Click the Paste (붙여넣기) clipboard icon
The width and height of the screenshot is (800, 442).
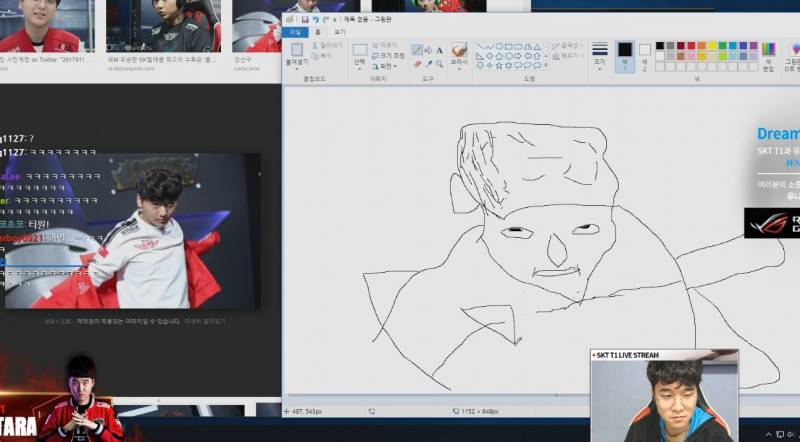coord(297,51)
